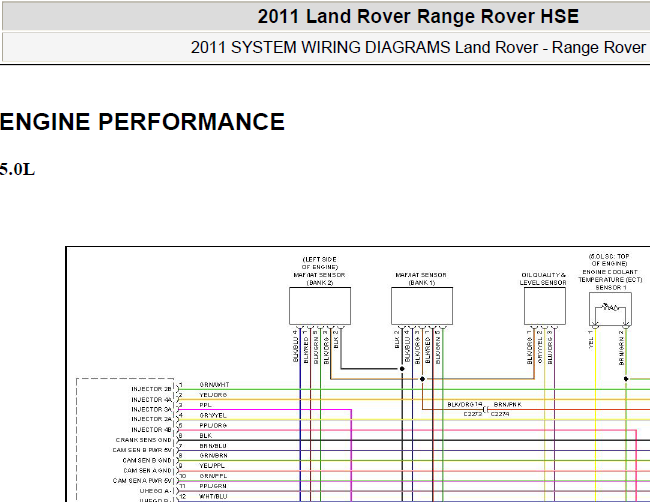Click the Bank 1 MAF/IAT sensor box
Image resolution: width=650 pixels, height=502 pixels.
(x=422, y=306)
